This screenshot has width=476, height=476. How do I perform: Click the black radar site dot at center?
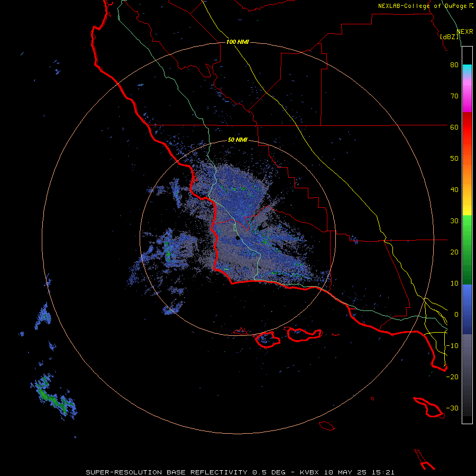click(237, 238)
